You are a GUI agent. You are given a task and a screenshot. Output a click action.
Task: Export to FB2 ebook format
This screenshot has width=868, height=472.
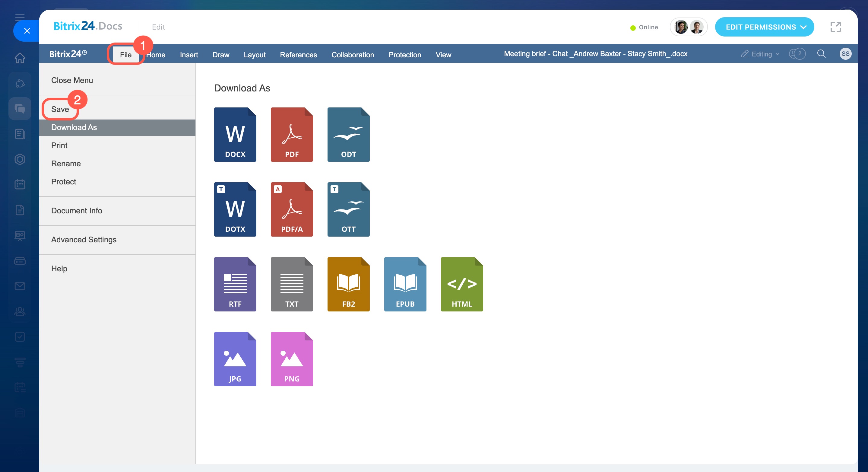[348, 284]
